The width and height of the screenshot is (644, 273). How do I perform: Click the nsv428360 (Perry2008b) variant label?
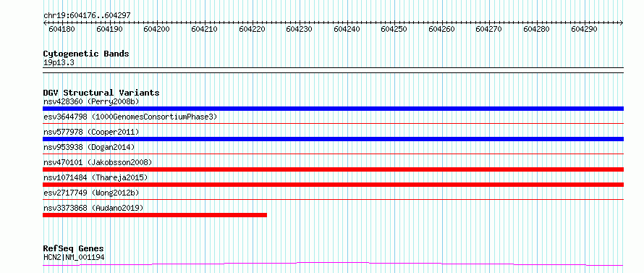(x=90, y=101)
